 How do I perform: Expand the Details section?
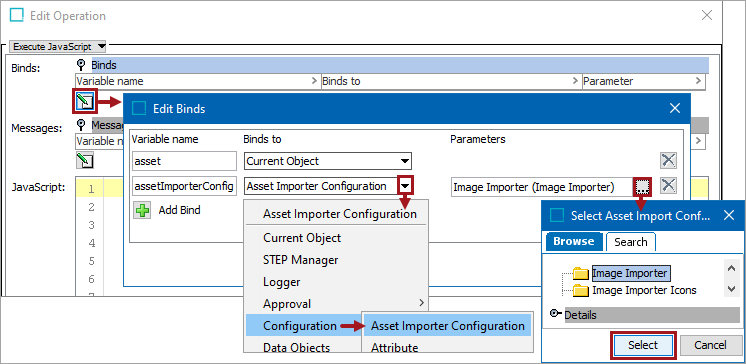click(555, 314)
